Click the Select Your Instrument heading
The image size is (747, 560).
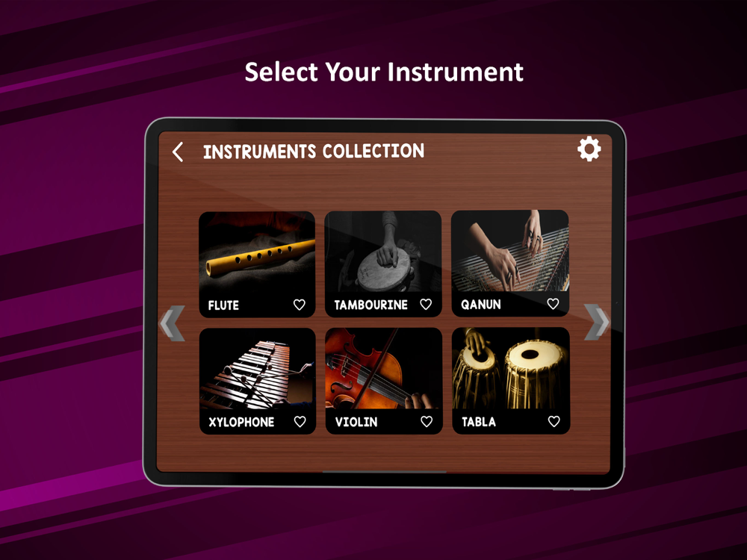[384, 72]
